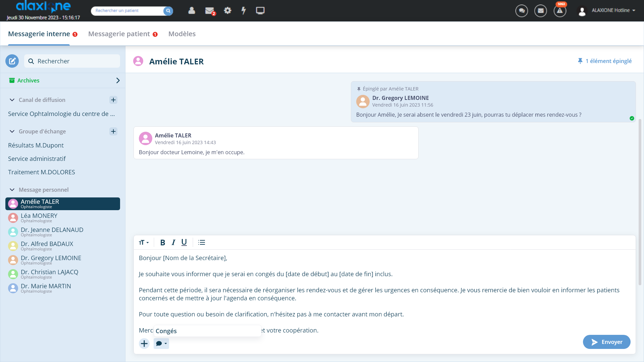Click the pin icon for pinned element

pyautogui.click(x=580, y=61)
